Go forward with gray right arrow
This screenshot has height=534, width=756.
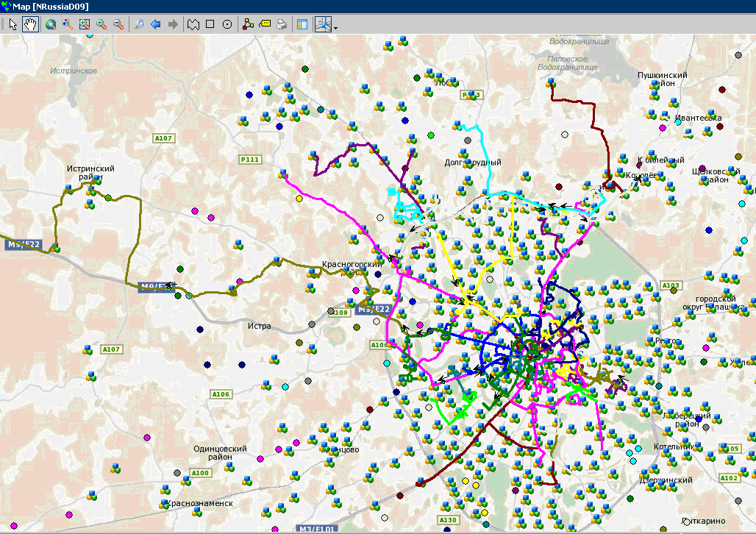pyautogui.click(x=173, y=24)
